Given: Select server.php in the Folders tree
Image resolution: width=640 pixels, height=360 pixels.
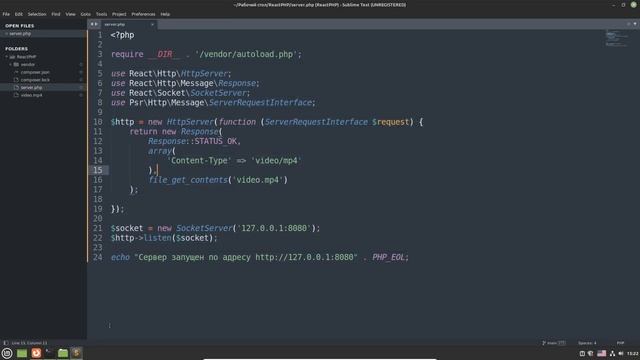Looking at the screenshot, I should click(31, 87).
